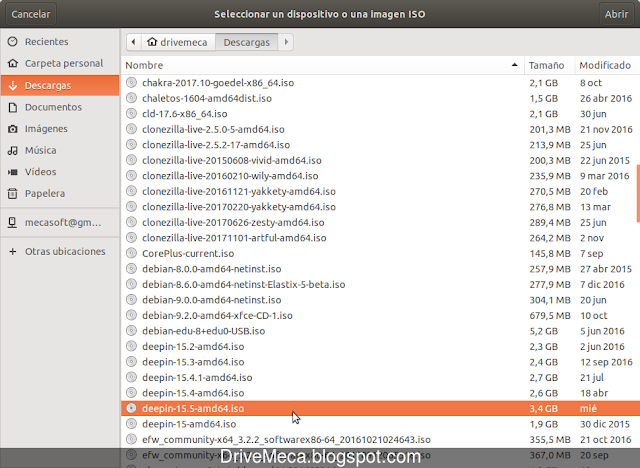Select clonezilla-live-20150608-vivid-amd64.iso
The height and width of the screenshot is (468, 640).
(380, 160)
